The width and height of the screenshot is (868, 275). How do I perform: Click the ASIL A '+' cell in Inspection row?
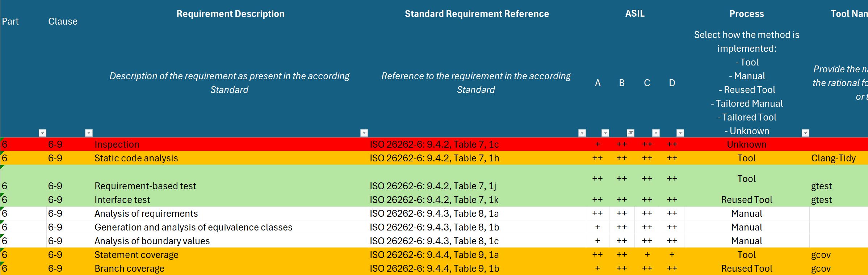pos(598,144)
